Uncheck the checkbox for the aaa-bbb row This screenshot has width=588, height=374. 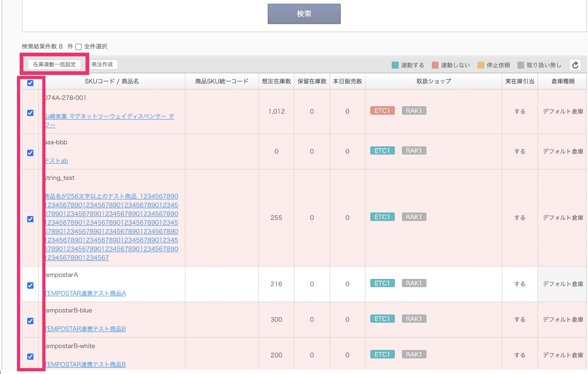pyautogui.click(x=30, y=153)
